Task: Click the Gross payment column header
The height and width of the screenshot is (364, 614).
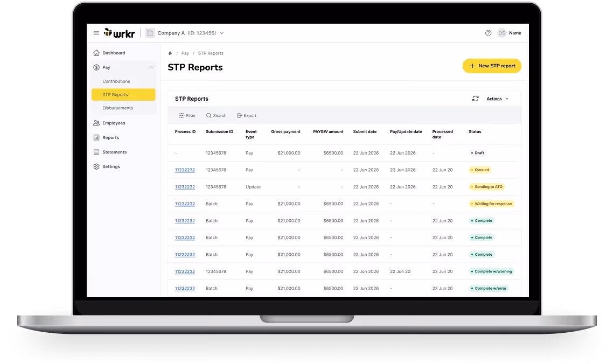Action: pos(286,131)
